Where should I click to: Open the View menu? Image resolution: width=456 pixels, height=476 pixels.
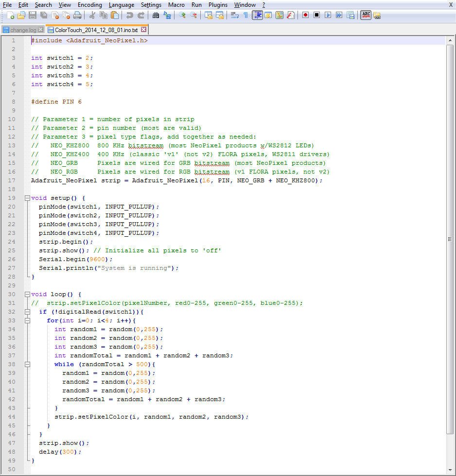(65, 5)
